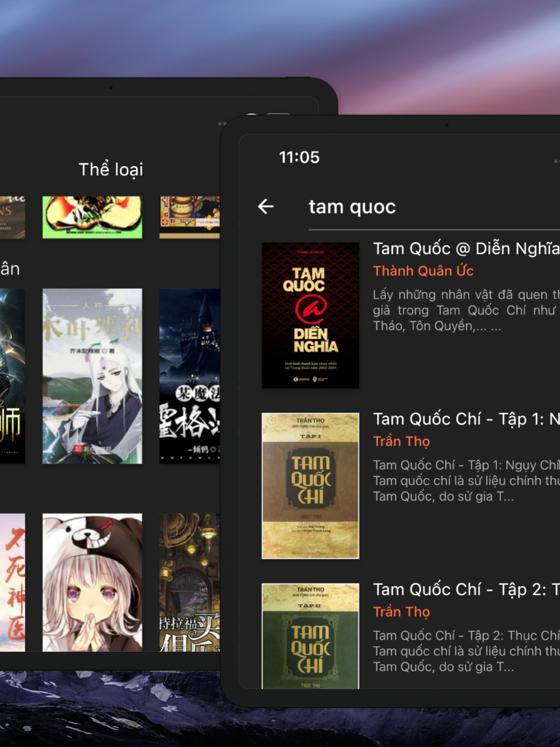Open author link Thành Quân Ức

tap(423, 271)
